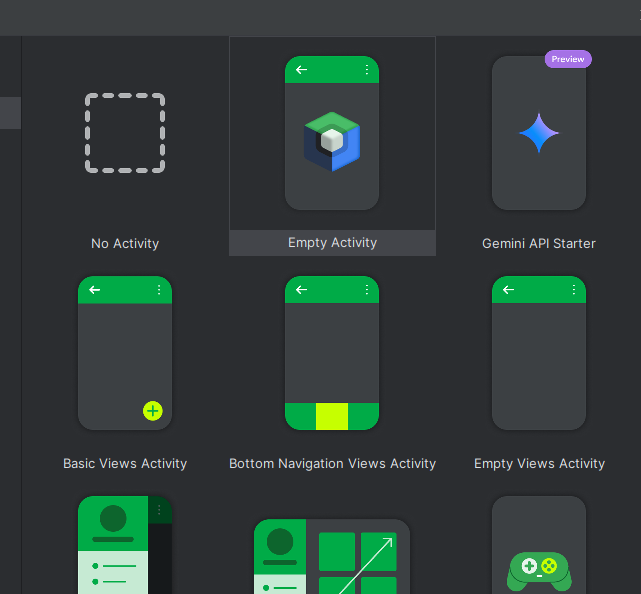The height and width of the screenshot is (594, 641).
Task: Choose the Bottom Navigation Views Activity label
Action: pyautogui.click(x=332, y=463)
